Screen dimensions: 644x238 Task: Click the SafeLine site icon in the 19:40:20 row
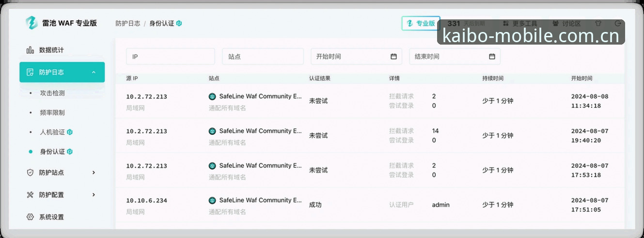[x=212, y=131]
